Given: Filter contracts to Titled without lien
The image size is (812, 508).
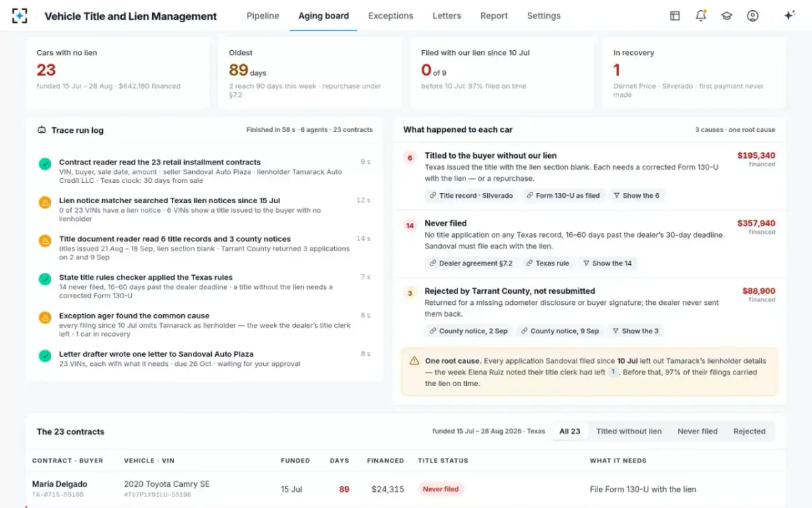Looking at the screenshot, I should 629,431.
